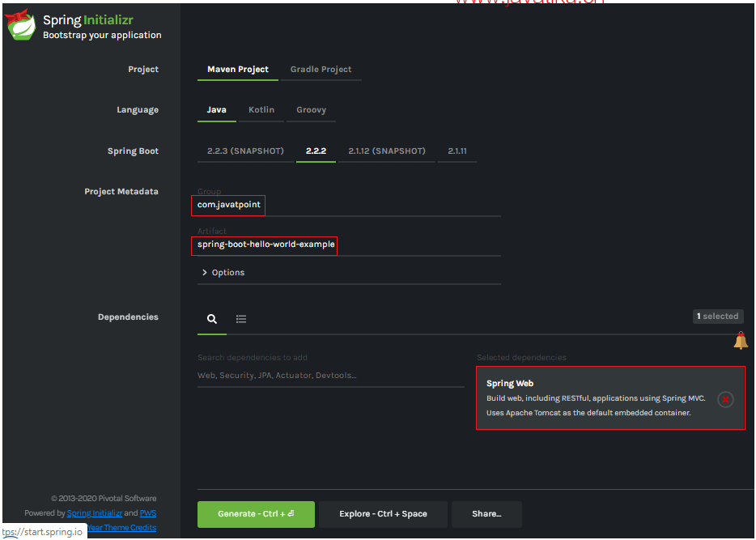Screen dimensions: 756x540
Task: Click the "1 selected" badge
Action: tap(718, 317)
